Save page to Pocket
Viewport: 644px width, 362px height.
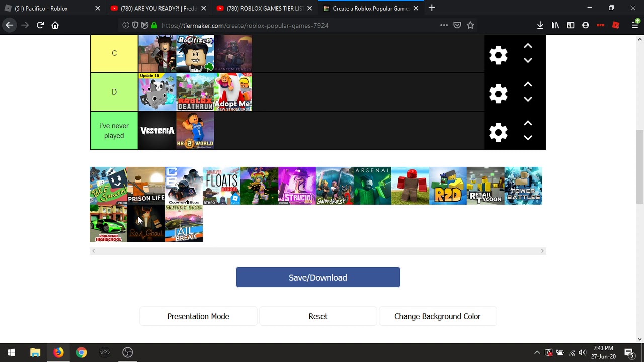[457, 25]
